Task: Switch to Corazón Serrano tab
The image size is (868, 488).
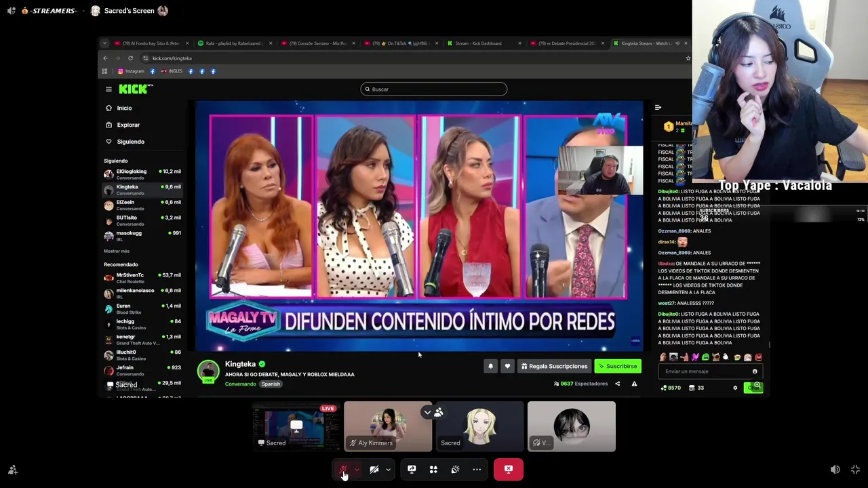Action: pyautogui.click(x=318, y=43)
